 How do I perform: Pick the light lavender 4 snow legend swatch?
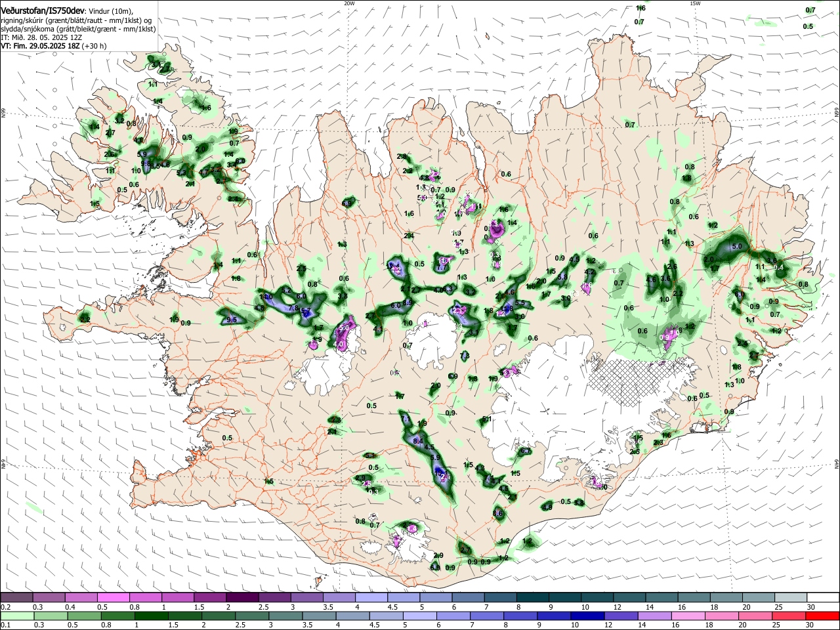click(x=370, y=598)
